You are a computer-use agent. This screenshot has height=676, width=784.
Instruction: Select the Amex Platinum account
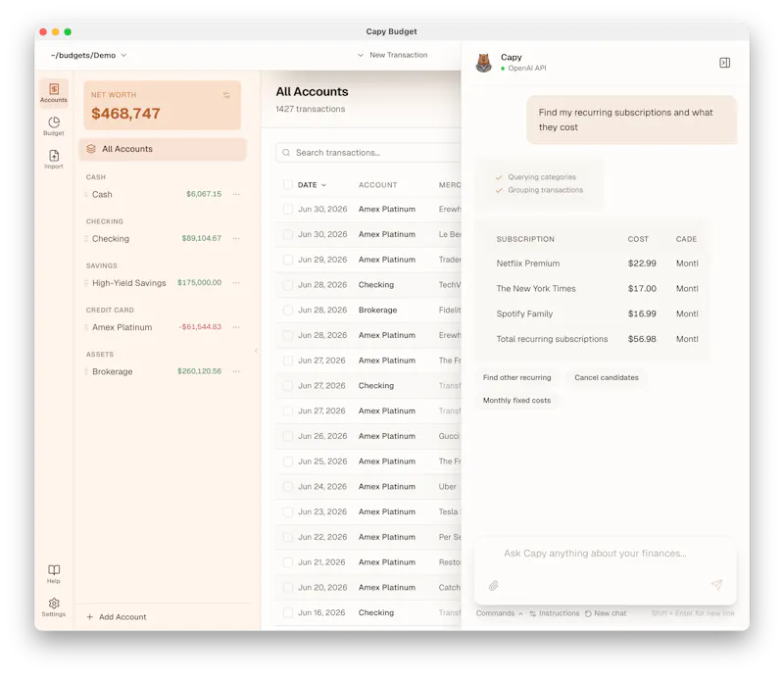(122, 327)
